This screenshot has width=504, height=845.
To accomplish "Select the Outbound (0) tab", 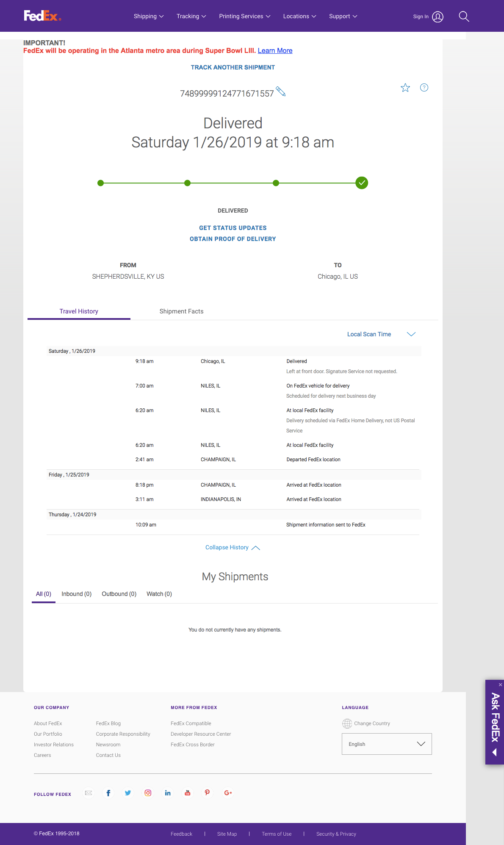I will click(x=119, y=594).
